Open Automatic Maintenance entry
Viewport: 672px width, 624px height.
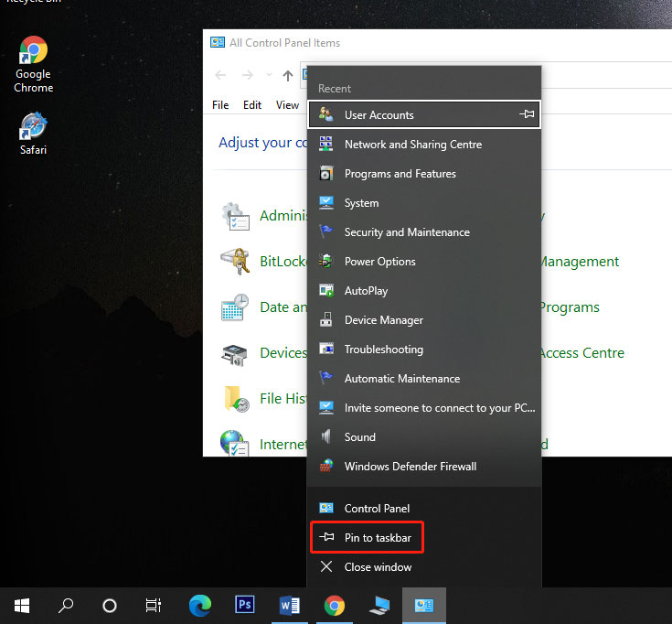pyautogui.click(x=424, y=379)
